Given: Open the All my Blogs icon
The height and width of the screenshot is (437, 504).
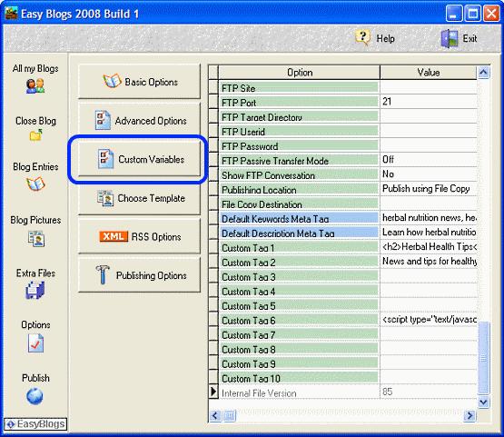Looking at the screenshot, I should 35,86.
